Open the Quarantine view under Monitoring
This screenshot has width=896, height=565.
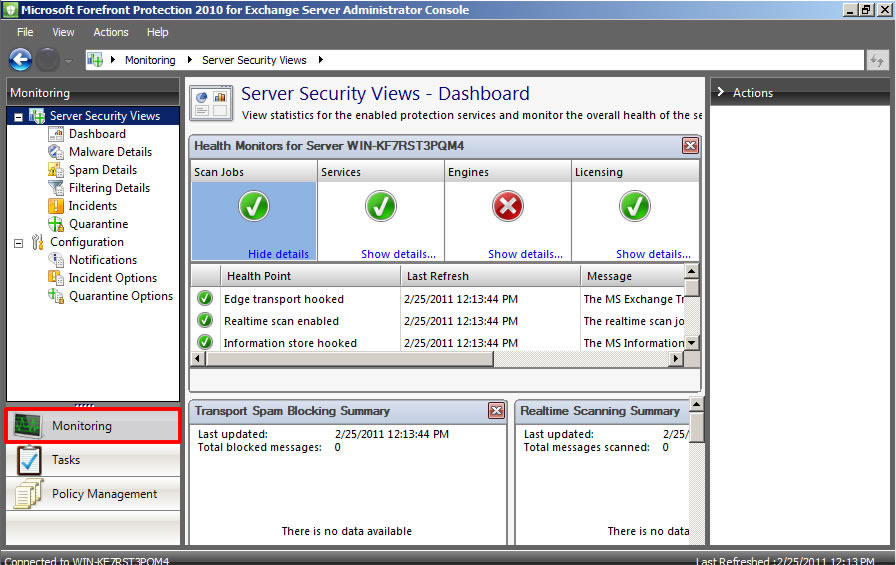pyautogui.click(x=98, y=224)
